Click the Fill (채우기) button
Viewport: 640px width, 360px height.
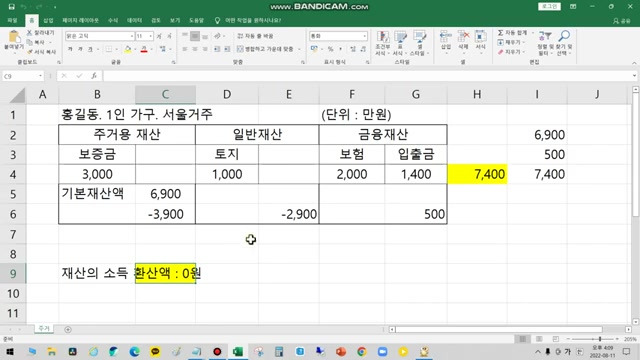509,42
